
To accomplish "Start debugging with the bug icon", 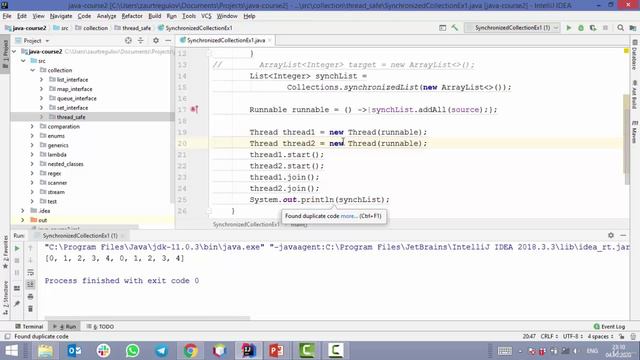I will click(581, 28).
